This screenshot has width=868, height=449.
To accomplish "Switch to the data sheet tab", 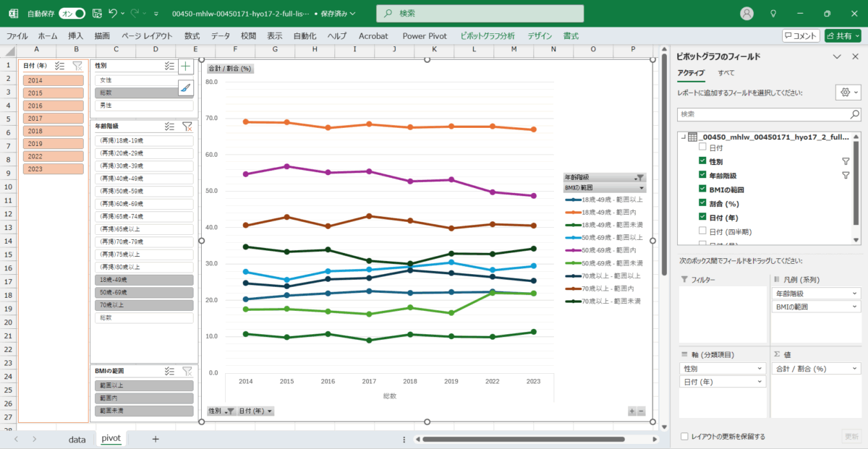I will [x=77, y=439].
